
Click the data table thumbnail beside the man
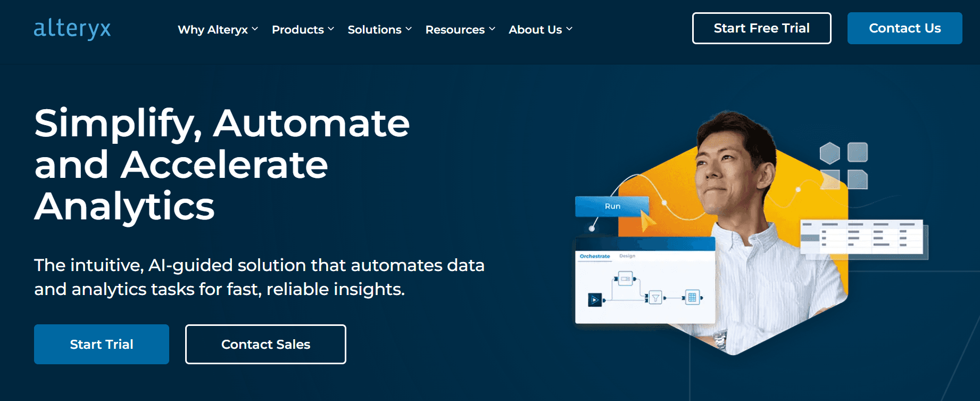pos(862,237)
